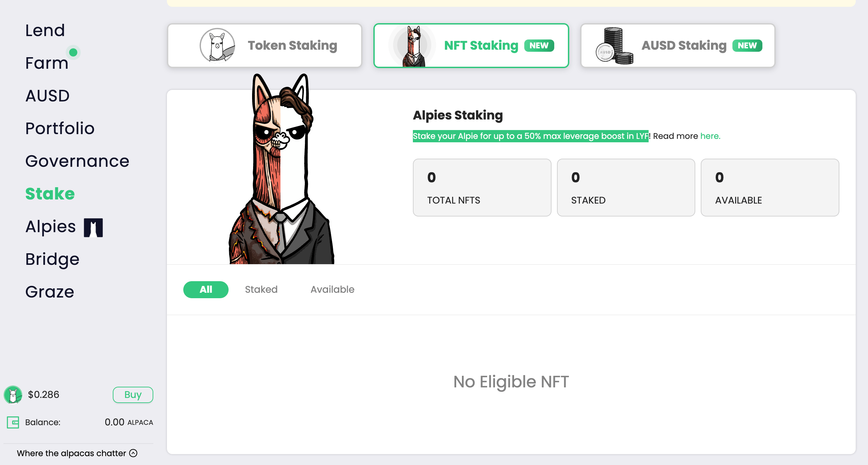Navigate to Portfolio in the sidebar
The image size is (868, 465).
pos(60,128)
